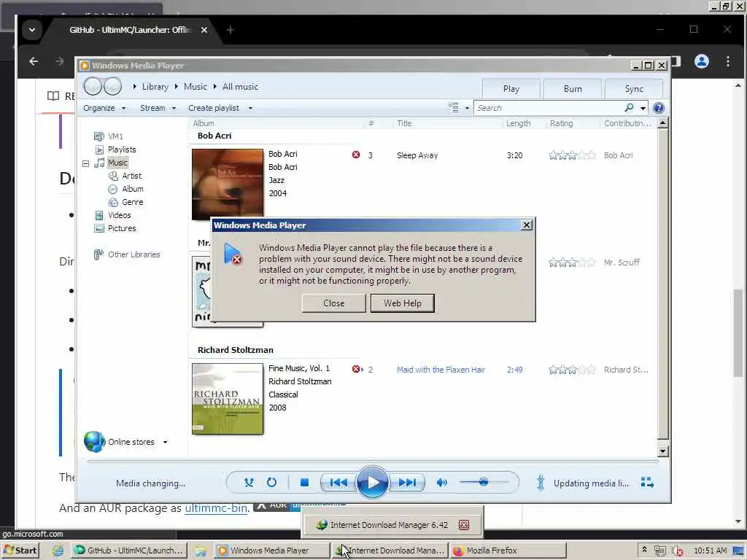
Task: Open the view options icon
Action: [x=453, y=108]
